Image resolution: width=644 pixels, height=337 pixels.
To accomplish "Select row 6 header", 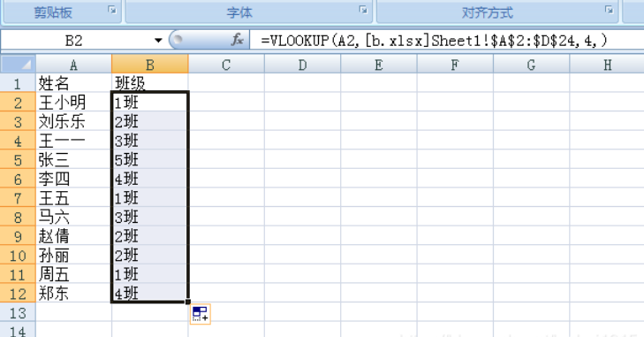I will [x=18, y=179].
